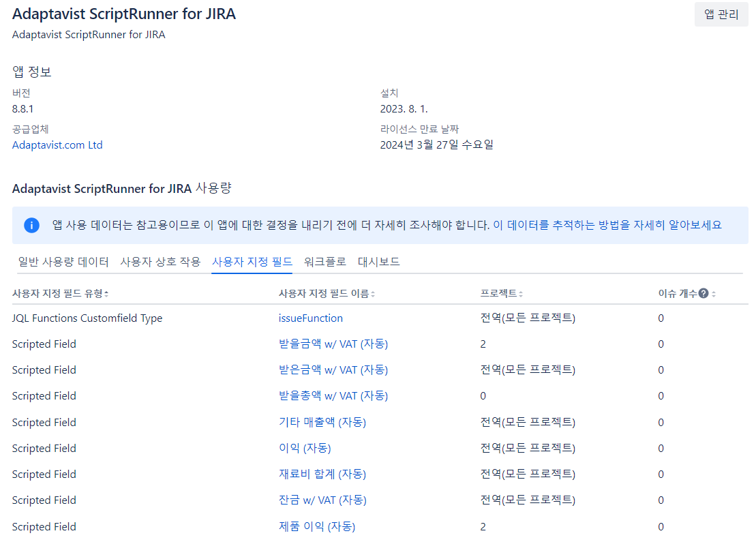Open 이익 (자동) field link

click(305, 449)
